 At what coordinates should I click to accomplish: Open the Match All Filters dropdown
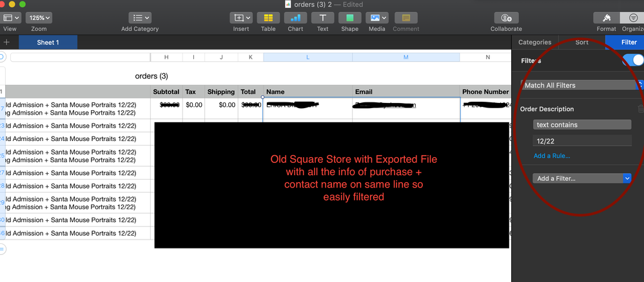tap(581, 85)
